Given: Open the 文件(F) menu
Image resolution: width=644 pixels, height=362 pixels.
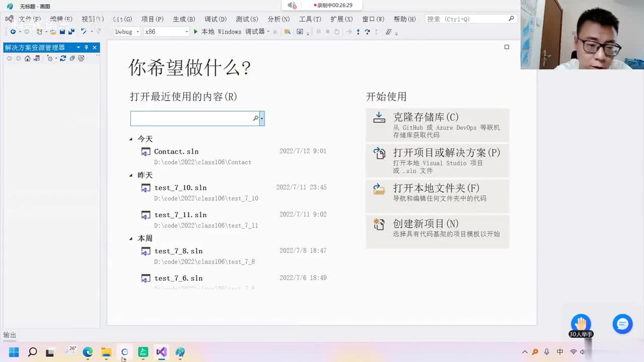Looking at the screenshot, I should pos(30,19).
